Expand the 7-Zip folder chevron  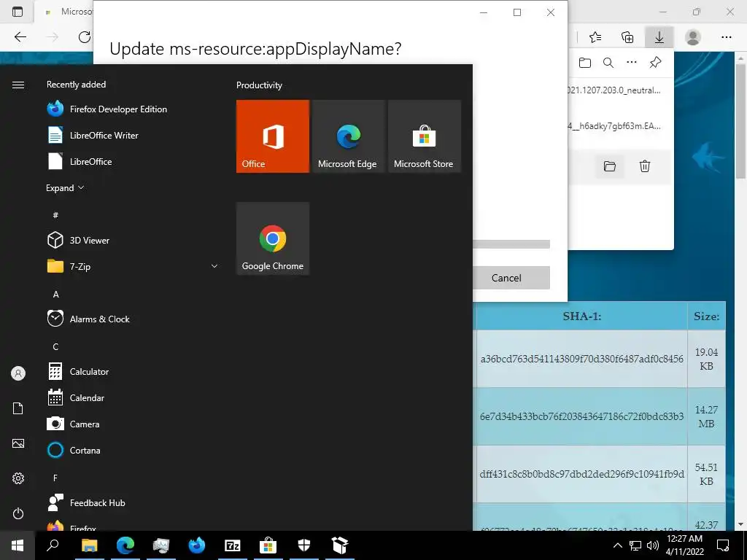click(x=214, y=266)
